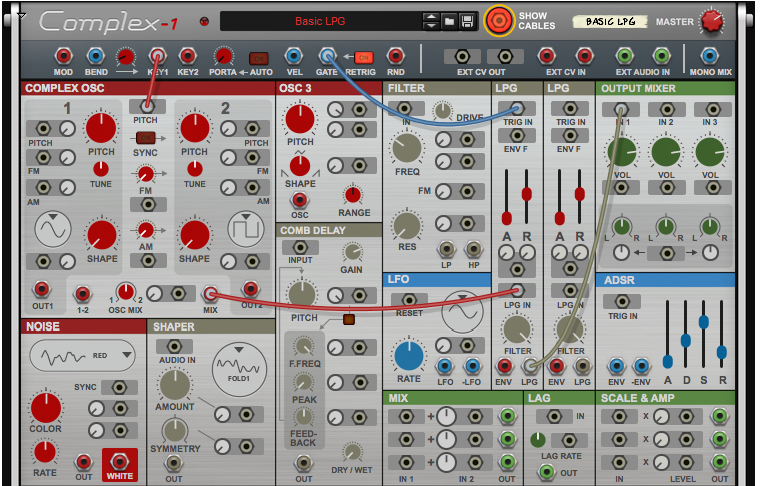Adjust the shaper AMOUNT knob
Screen dimensions: 760x486
174,385
